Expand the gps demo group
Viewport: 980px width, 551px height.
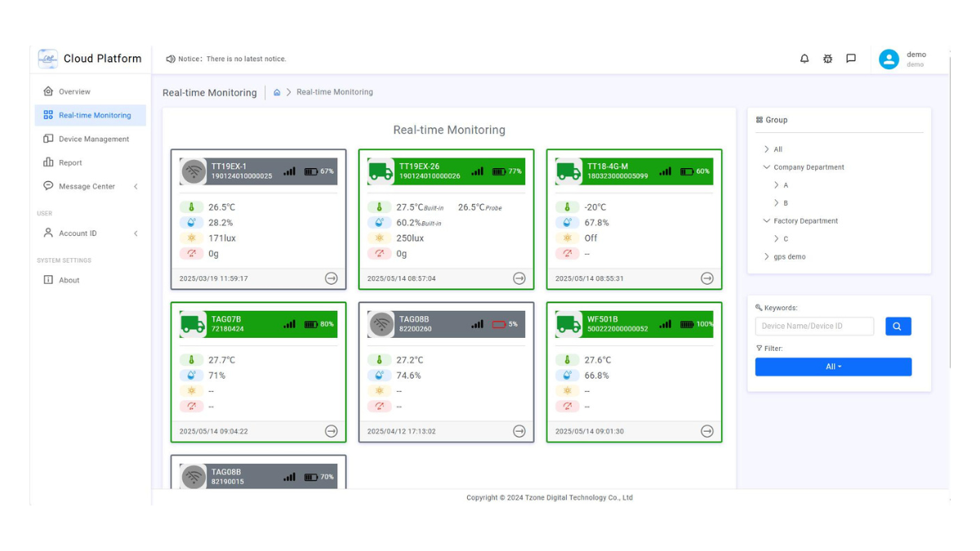(x=766, y=257)
